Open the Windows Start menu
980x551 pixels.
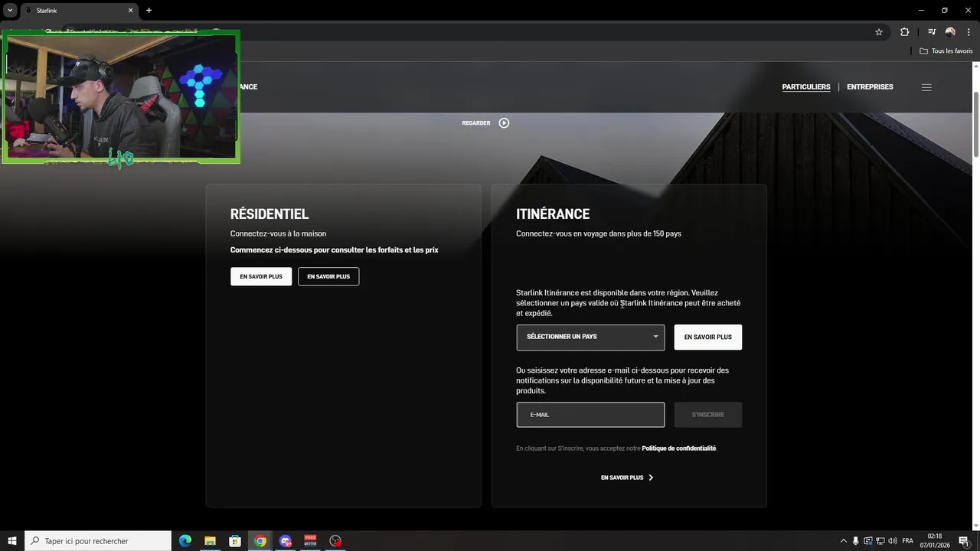pos(12,541)
